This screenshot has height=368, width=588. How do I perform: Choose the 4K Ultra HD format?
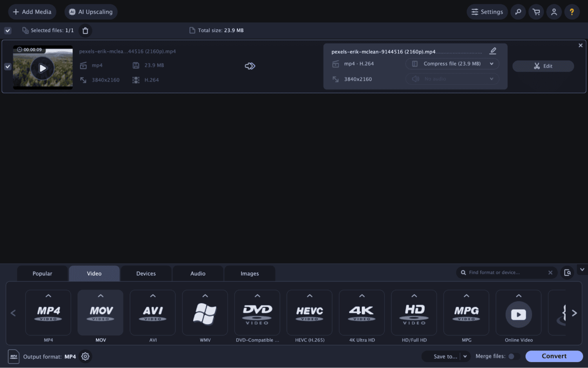pyautogui.click(x=361, y=313)
